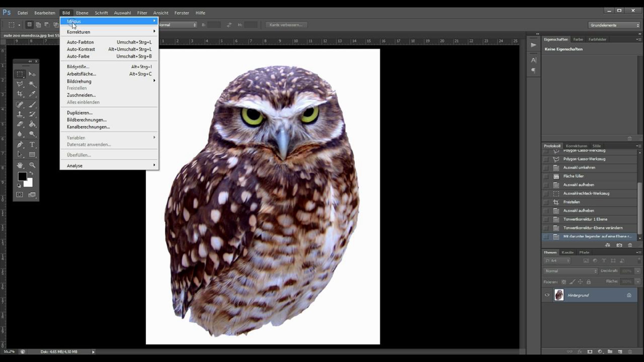Switch to the Kanäle tab

[567, 252]
